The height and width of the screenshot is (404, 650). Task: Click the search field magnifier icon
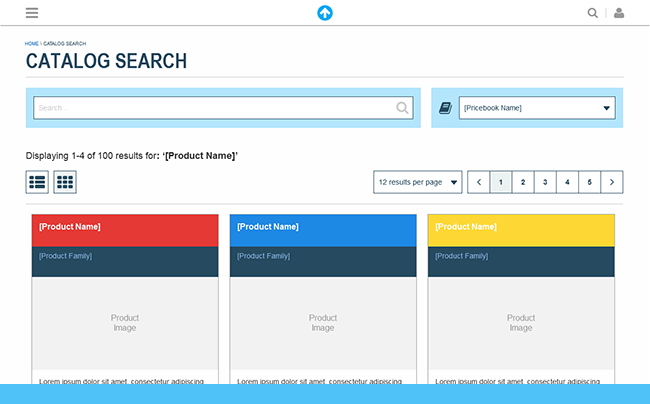click(402, 108)
